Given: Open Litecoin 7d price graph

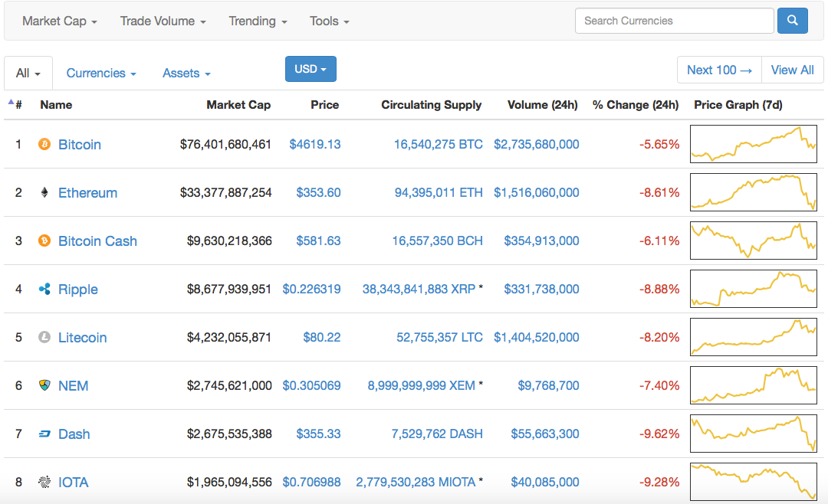Looking at the screenshot, I should click(x=754, y=337).
